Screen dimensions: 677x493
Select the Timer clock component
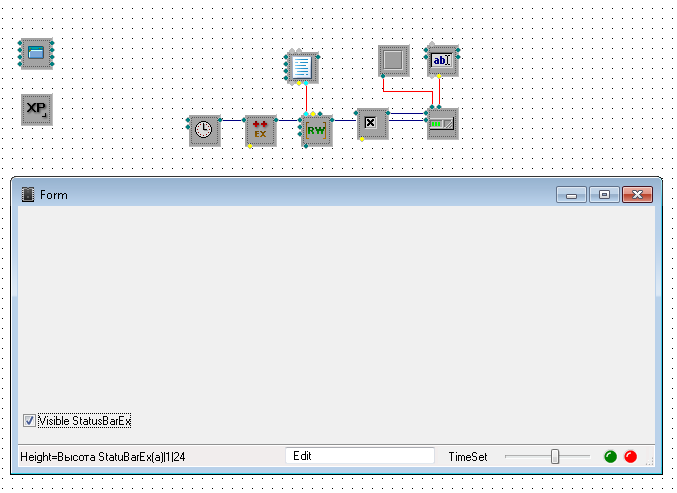(x=205, y=130)
